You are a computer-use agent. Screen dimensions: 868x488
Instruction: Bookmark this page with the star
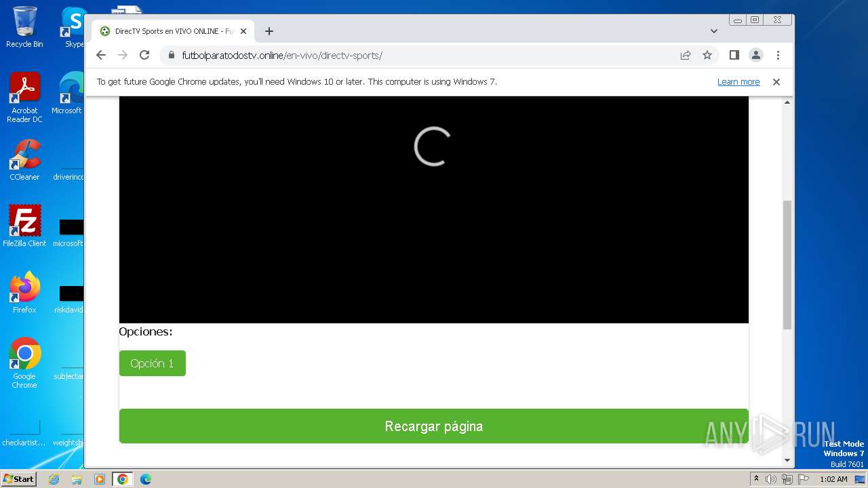[x=707, y=55]
